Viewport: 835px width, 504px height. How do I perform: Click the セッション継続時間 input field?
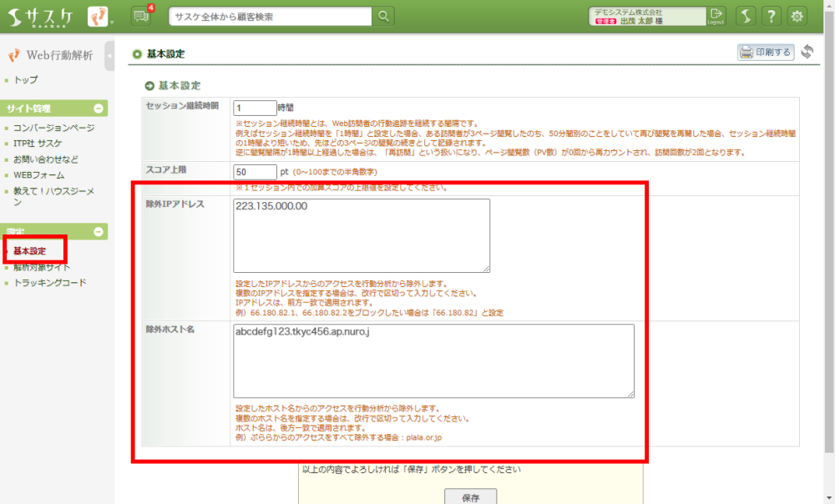pos(255,108)
